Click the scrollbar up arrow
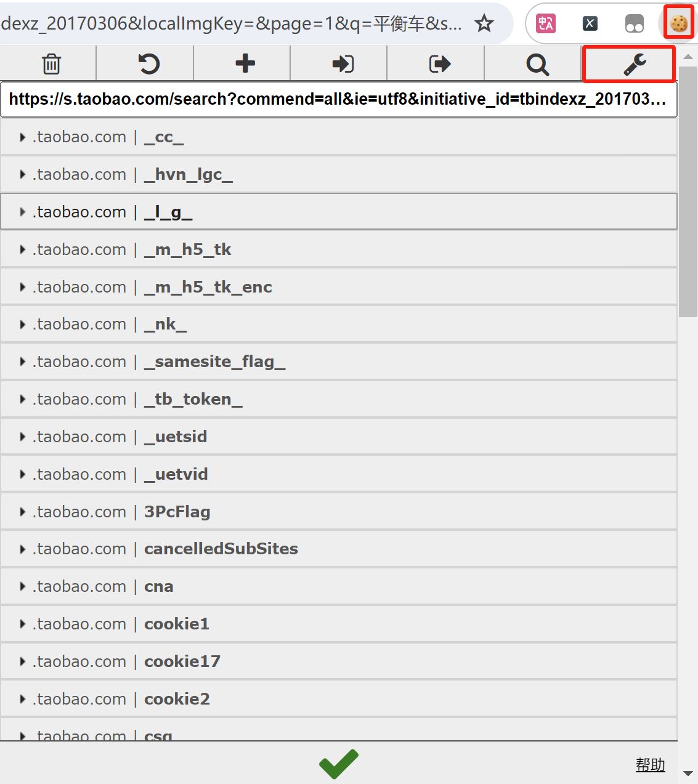The image size is (698, 784). [x=688, y=57]
